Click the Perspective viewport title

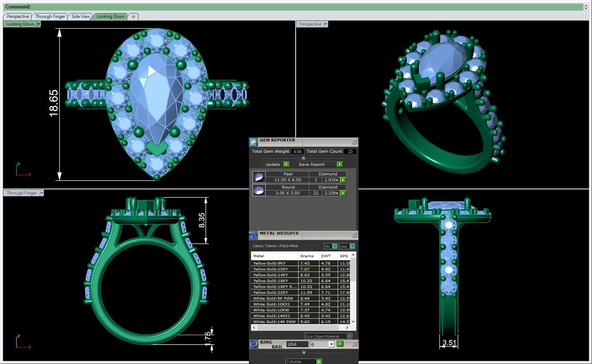click(x=310, y=24)
